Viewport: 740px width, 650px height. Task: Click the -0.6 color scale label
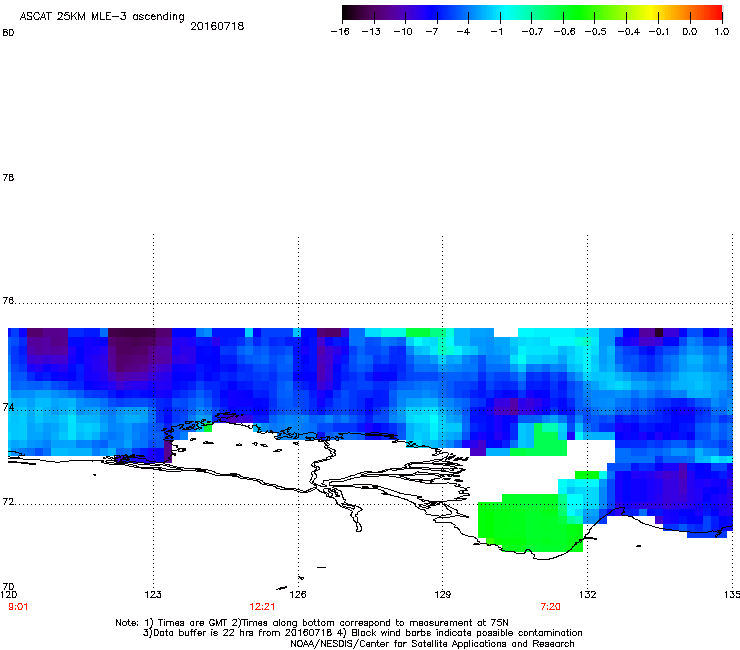pyautogui.click(x=564, y=32)
